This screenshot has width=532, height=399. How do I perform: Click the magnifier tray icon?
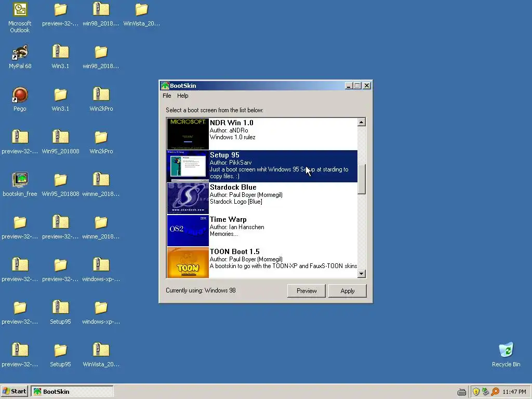click(x=495, y=392)
